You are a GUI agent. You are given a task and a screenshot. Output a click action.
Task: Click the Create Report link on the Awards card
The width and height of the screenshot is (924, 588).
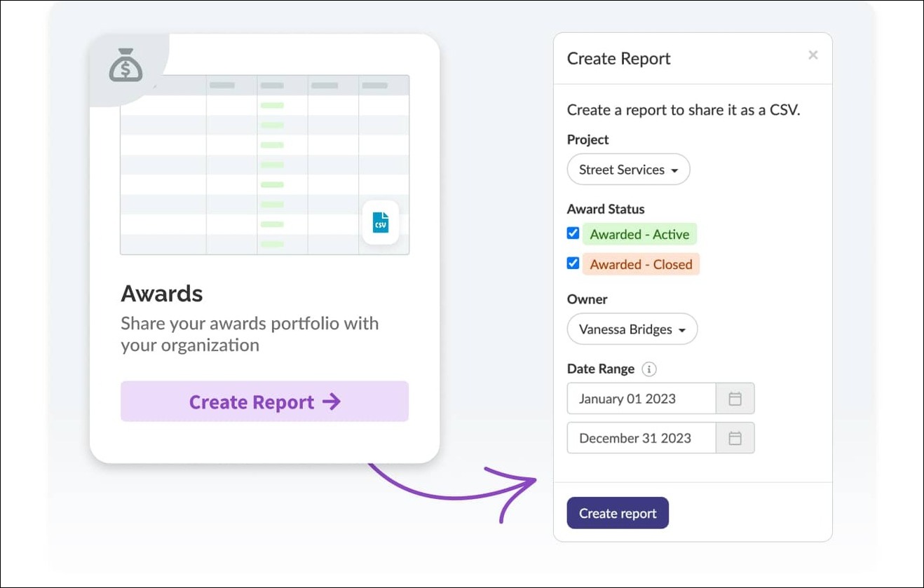[x=264, y=401]
